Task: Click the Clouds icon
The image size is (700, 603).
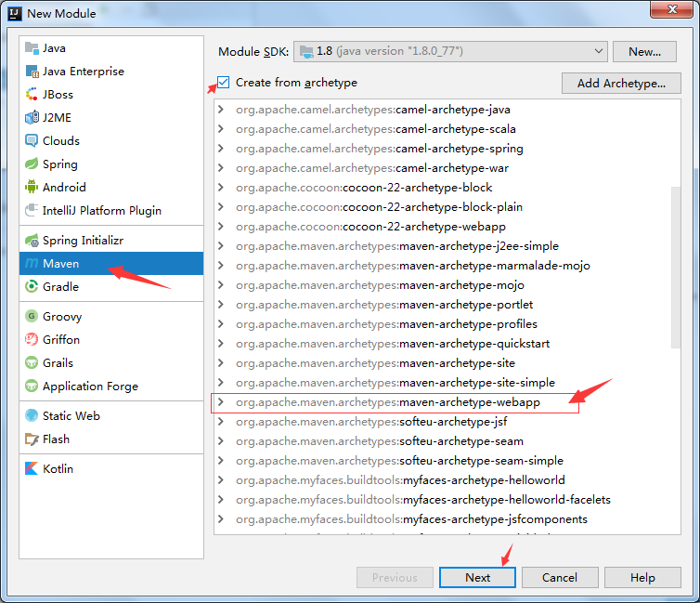Action: 32,140
